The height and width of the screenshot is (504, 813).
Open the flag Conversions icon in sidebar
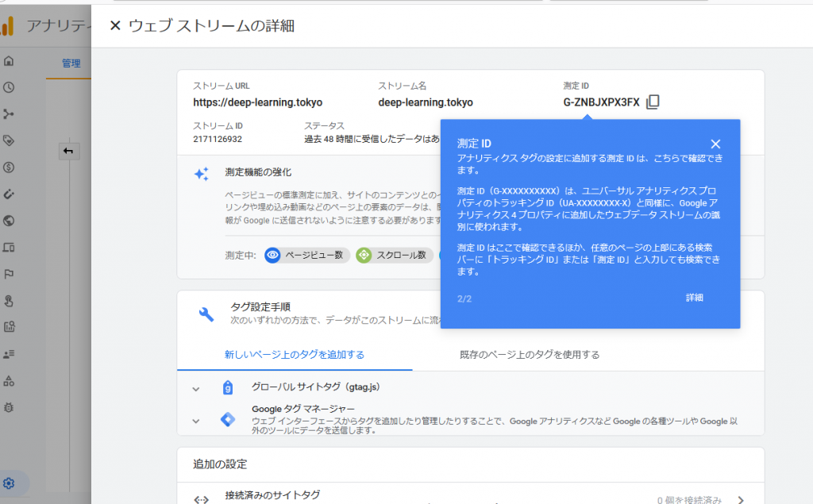[9, 275]
